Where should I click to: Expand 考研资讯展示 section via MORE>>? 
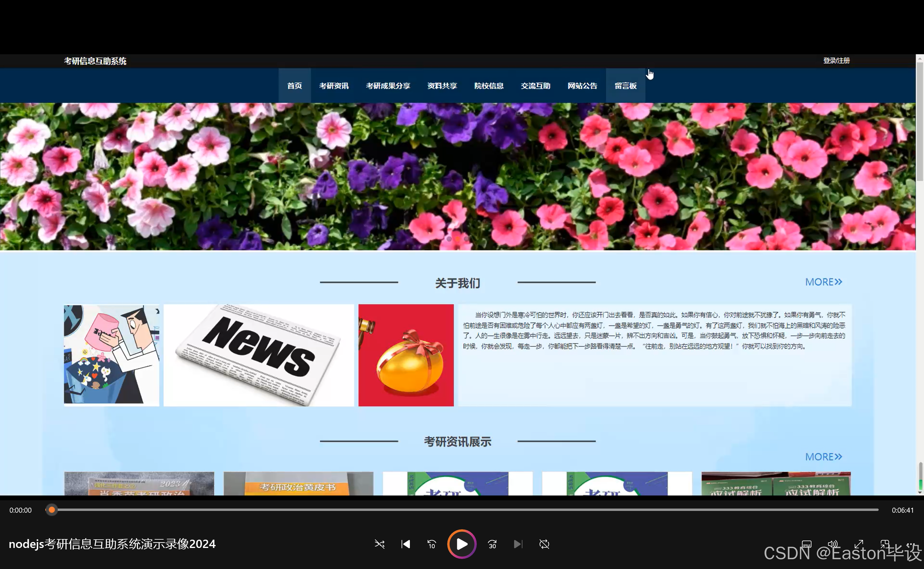pos(824,456)
